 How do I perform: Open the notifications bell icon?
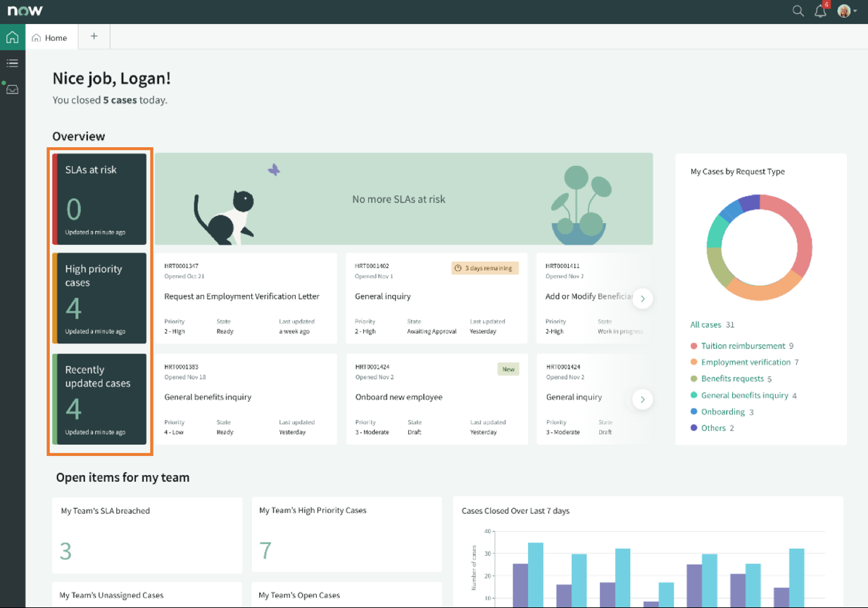[820, 11]
